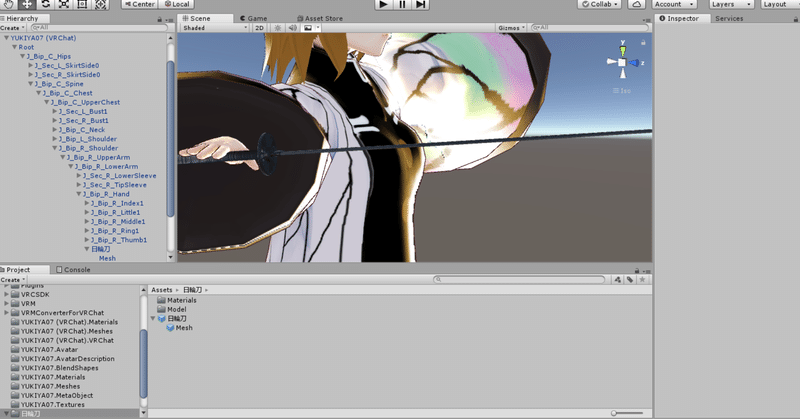Select the Rotate tool
Image resolution: width=800 pixels, height=419 pixels.
point(45,4)
